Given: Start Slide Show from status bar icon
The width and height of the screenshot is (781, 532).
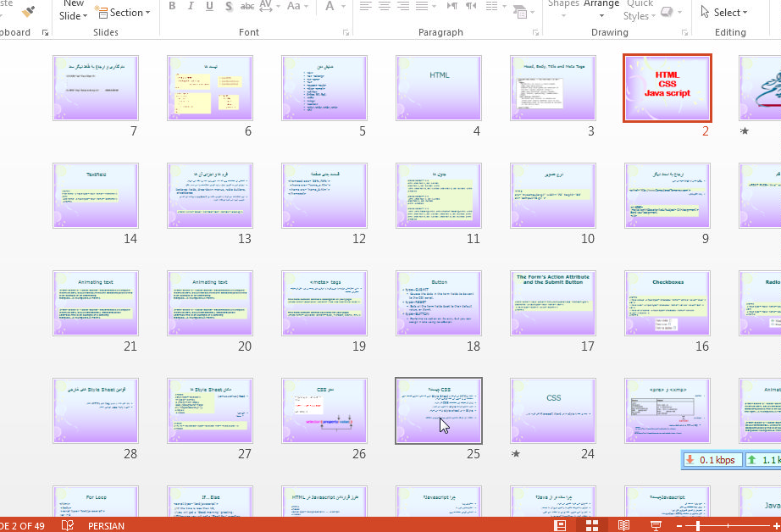Looking at the screenshot, I should pyautogui.click(x=655, y=525).
